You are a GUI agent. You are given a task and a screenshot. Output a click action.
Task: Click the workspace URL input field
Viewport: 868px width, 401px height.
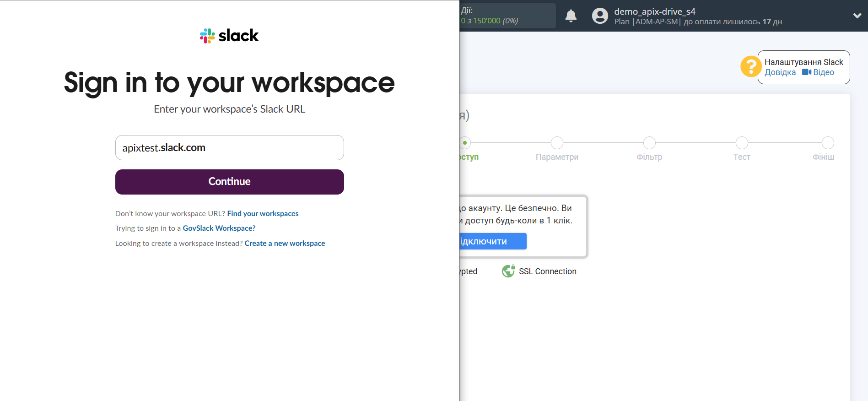[x=230, y=147]
